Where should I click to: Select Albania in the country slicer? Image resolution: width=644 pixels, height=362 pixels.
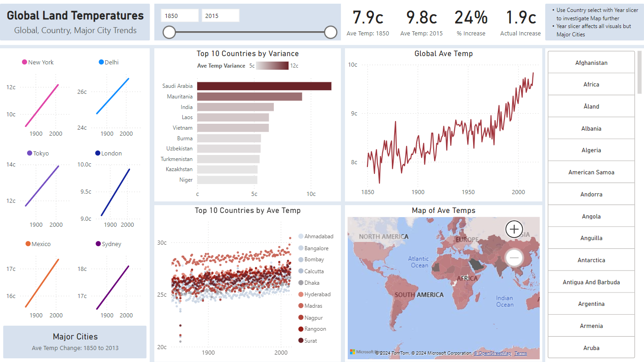[591, 128]
